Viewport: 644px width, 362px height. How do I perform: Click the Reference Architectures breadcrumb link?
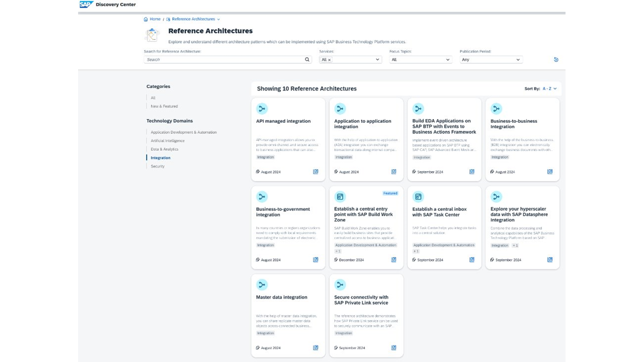pos(194,19)
